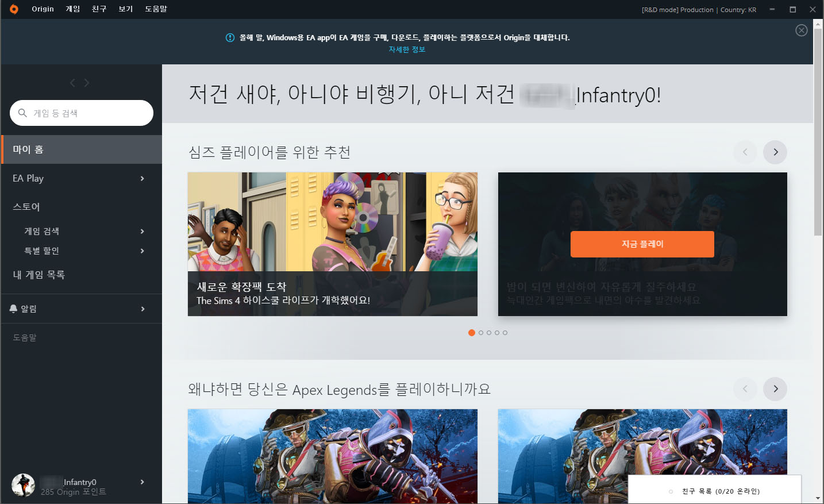
Task: Select the first carousel page dot
Action: tap(472, 333)
